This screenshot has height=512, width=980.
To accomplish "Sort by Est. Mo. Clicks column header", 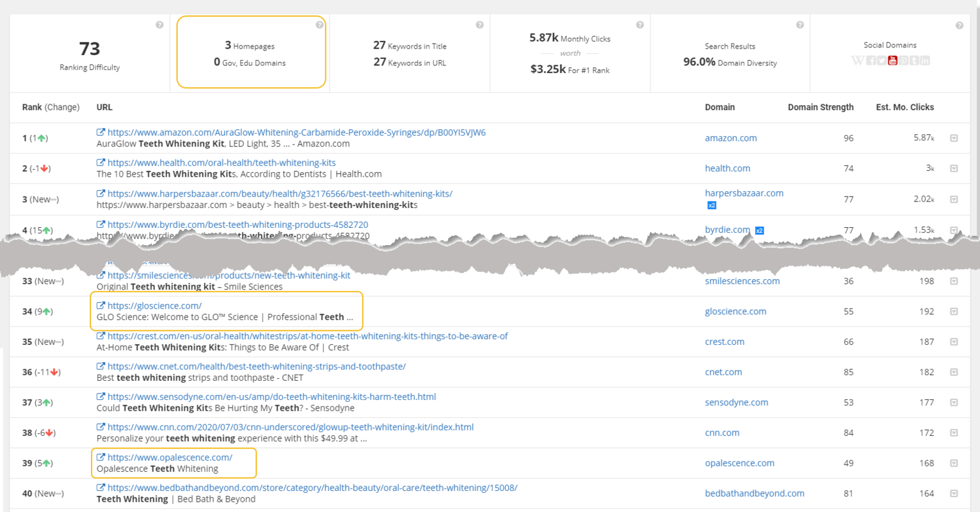I will pyautogui.click(x=904, y=108).
